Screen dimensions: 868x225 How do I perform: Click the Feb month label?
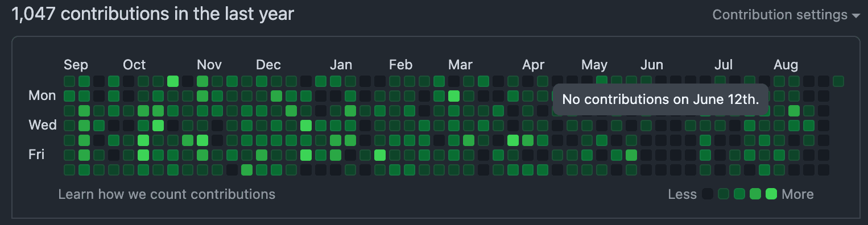(401, 64)
